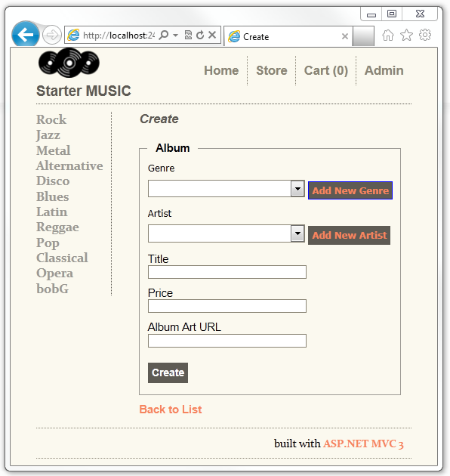450x476 pixels.
Task: Minimize the browser window
Action: [x=371, y=14]
